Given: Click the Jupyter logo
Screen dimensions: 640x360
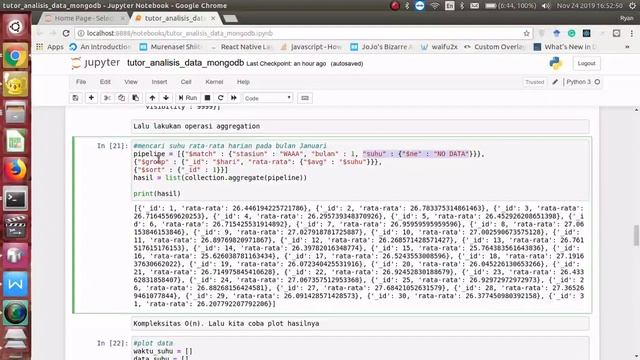Looking at the screenshot, I should coord(96,63).
